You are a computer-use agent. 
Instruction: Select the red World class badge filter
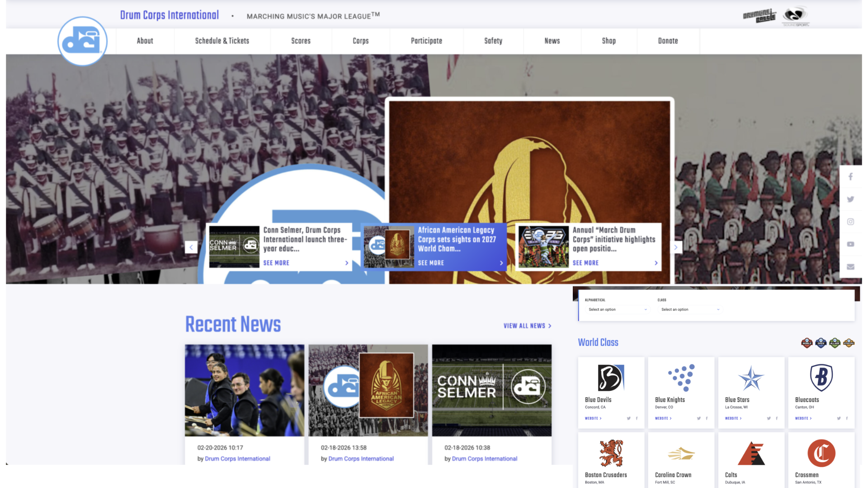[807, 343]
